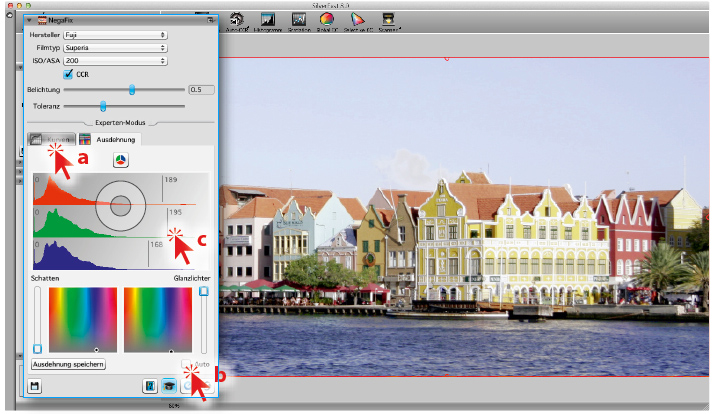Click the Belichtung value field
713x414 pixels.
(201, 90)
